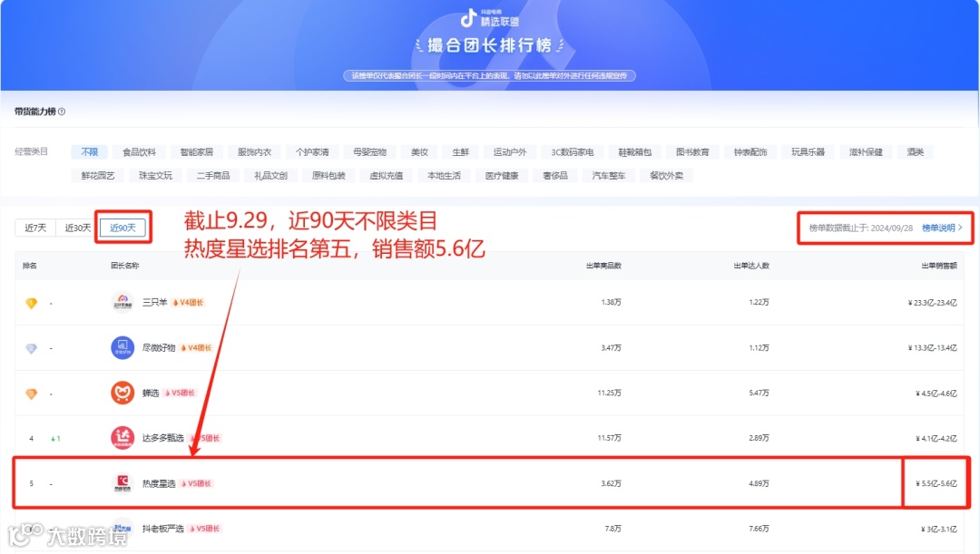Select the 不限 category filter

89,151
